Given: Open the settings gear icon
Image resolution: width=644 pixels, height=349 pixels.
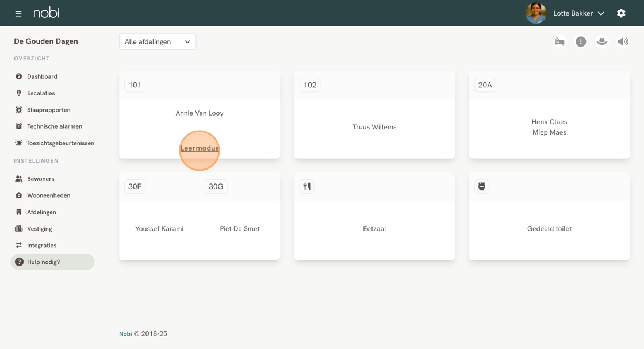Looking at the screenshot, I should (621, 13).
